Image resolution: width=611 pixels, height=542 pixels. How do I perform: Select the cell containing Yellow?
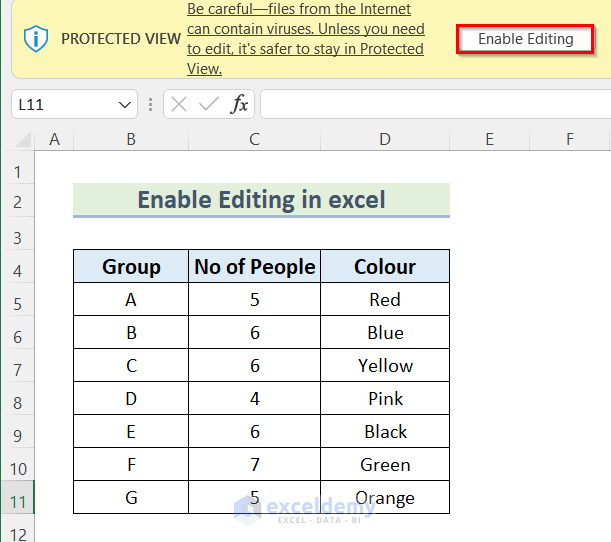point(385,366)
